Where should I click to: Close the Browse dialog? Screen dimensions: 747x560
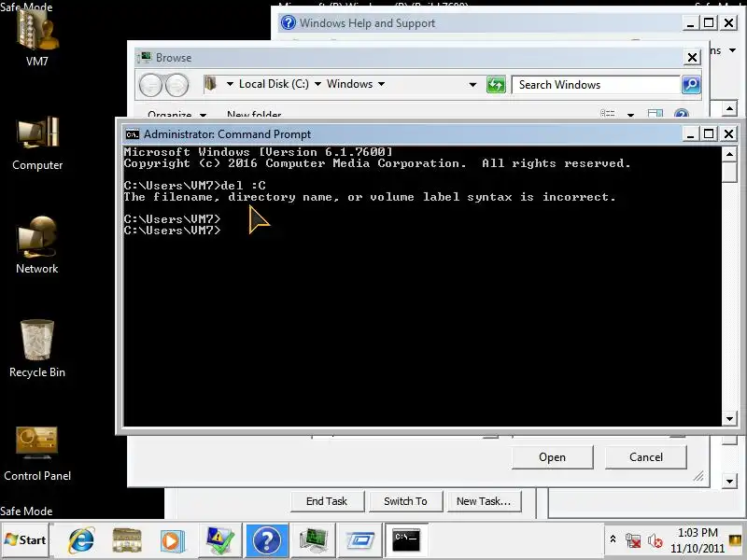click(692, 58)
